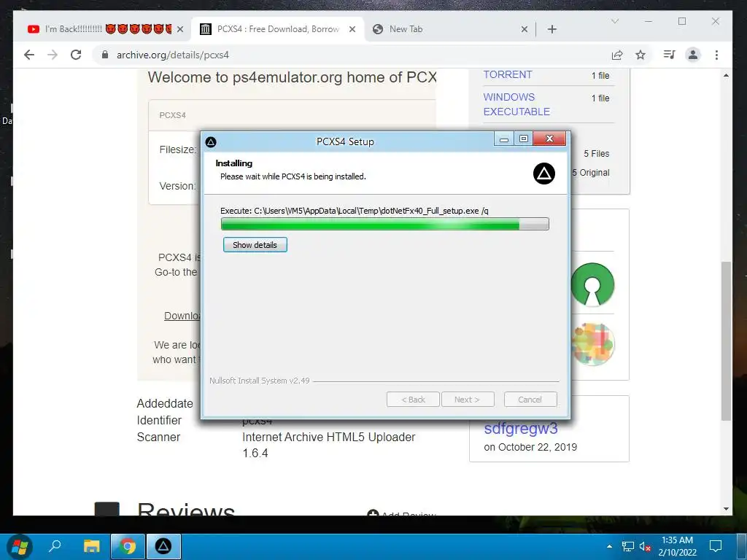Bookmark this page with the star
This screenshot has height=560, width=747.
point(640,55)
